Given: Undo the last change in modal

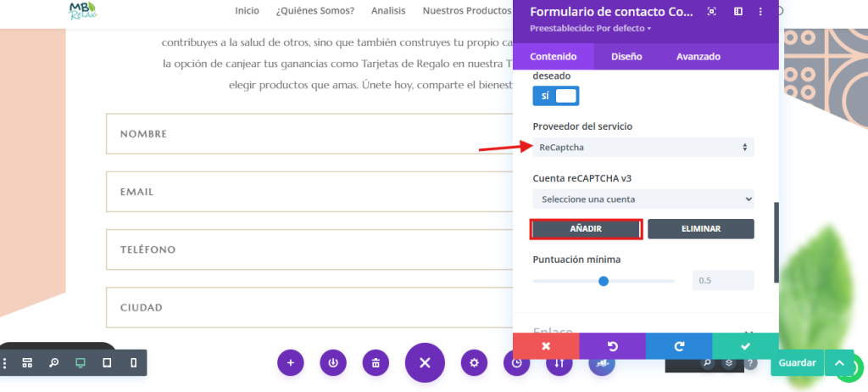Looking at the screenshot, I should pos(612,346).
